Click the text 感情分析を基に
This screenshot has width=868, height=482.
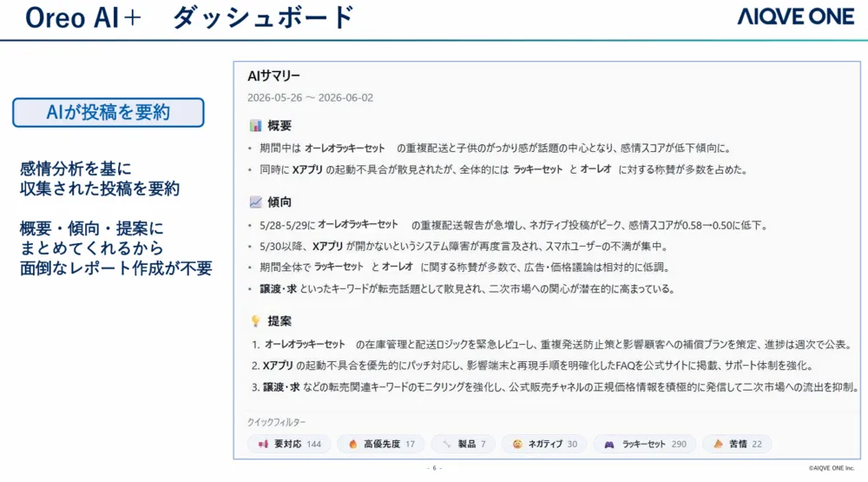[x=76, y=168]
